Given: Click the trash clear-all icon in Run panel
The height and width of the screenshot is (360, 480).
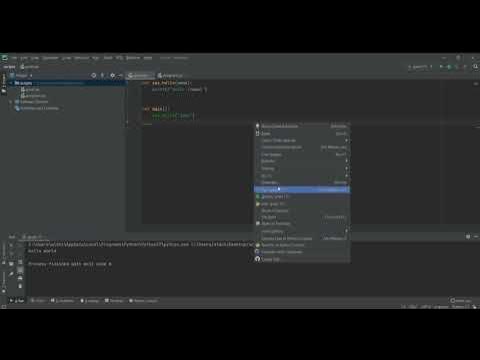Looking at the screenshot, I should click(x=20, y=286).
